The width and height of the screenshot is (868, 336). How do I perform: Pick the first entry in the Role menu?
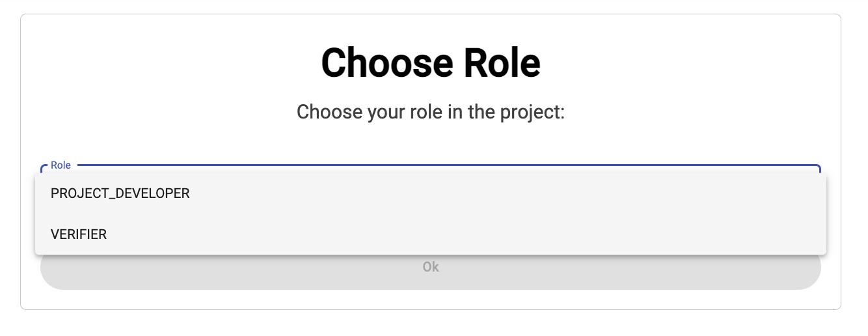pyautogui.click(x=120, y=193)
